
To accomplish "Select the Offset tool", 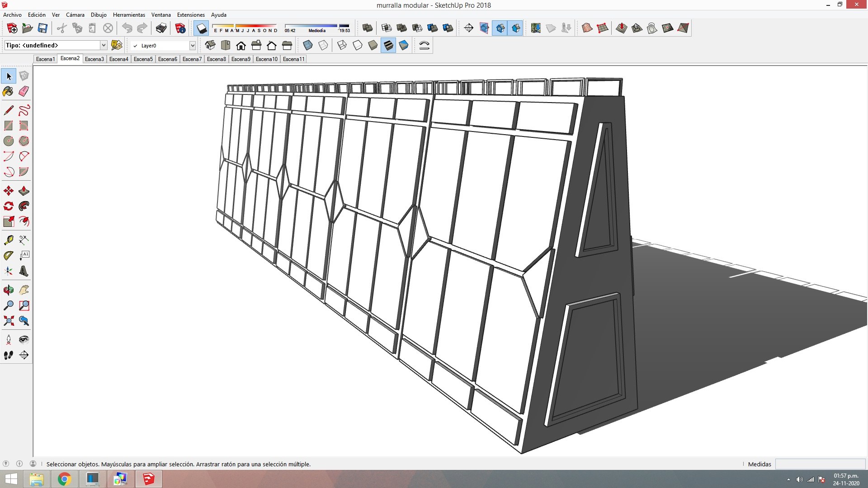I will 24,222.
